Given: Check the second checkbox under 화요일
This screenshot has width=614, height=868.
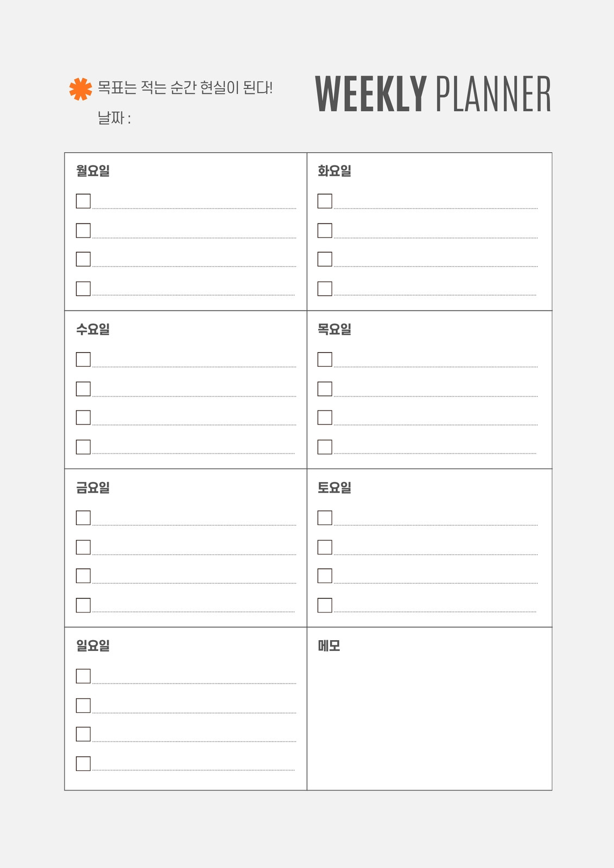Looking at the screenshot, I should (x=325, y=231).
